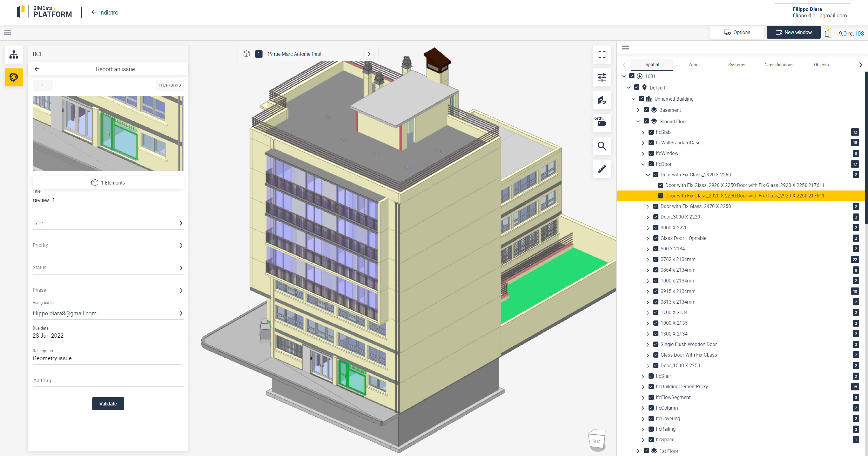
Task: Click the issue snapshot thumbnail
Action: (108, 134)
